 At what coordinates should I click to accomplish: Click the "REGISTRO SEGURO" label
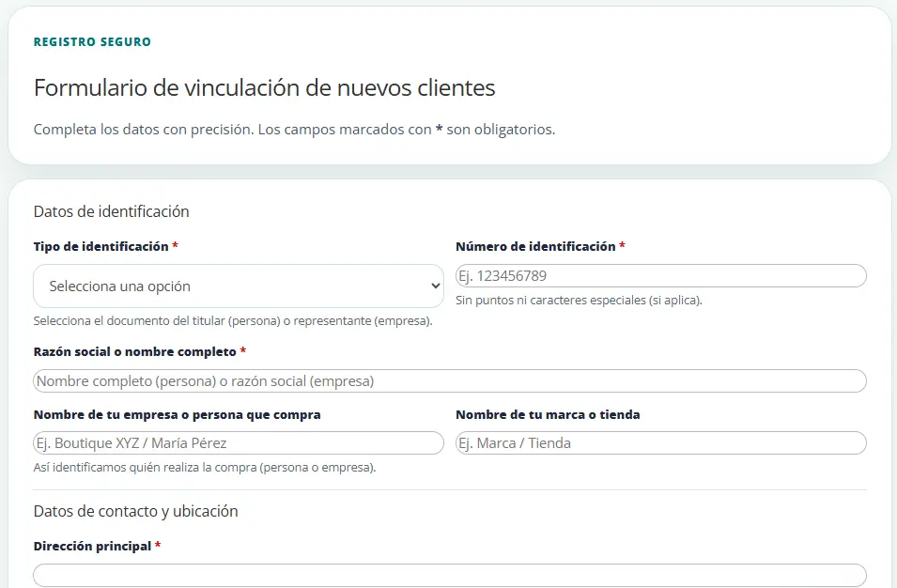point(91,41)
